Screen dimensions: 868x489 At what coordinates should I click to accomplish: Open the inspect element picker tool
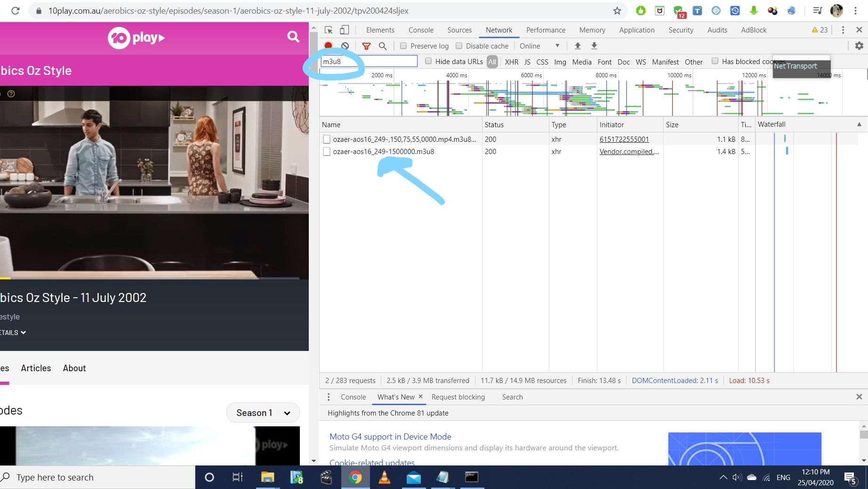point(329,30)
